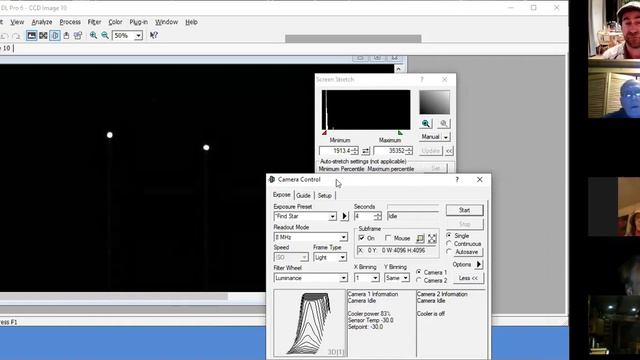Toggle the Subframe On checkbox
The image size is (640, 360).
click(x=362, y=238)
